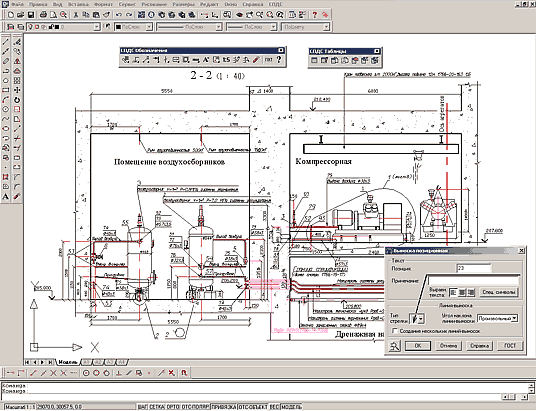Click the ГОСТ icon in СПДС Обозначения toolbar
The height and width of the screenshot is (411, 536).
coord(268,60)
